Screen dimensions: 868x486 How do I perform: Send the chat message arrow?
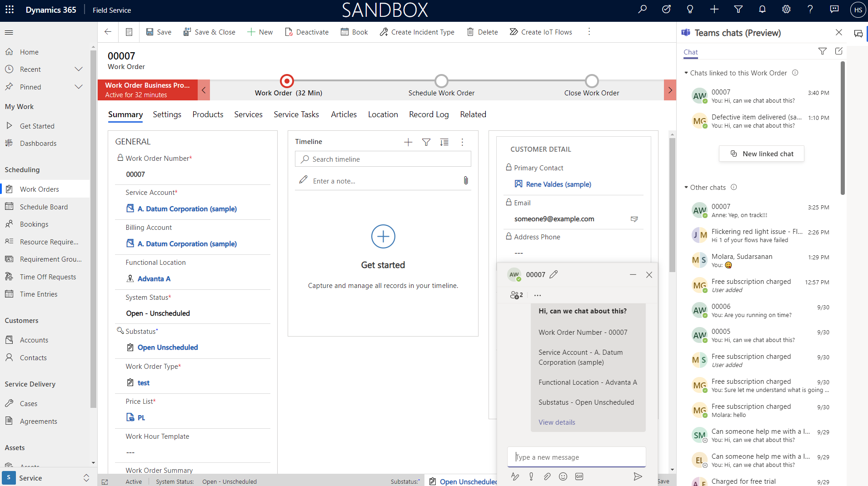[638, 476]
